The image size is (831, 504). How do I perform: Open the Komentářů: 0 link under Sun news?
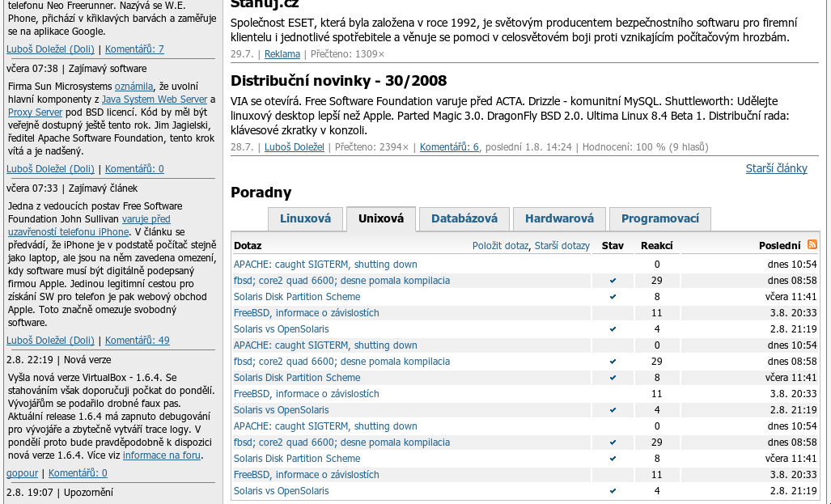tap(134, 169)
